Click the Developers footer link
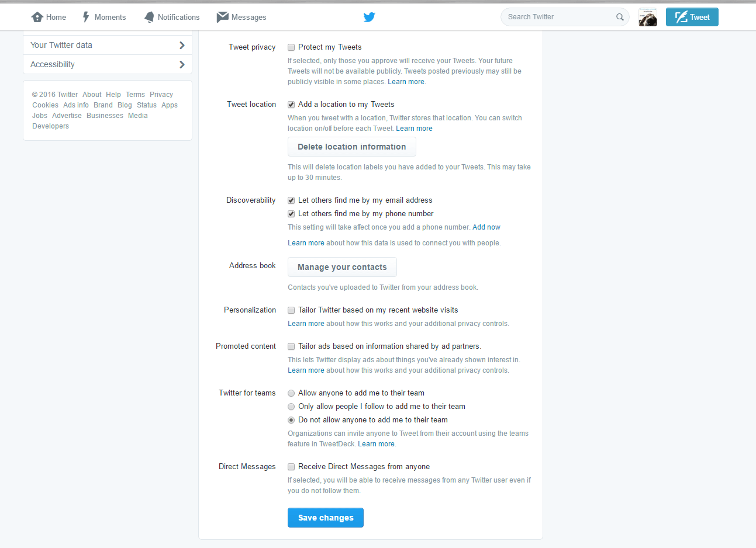756x548 pixels. point(50,126)
